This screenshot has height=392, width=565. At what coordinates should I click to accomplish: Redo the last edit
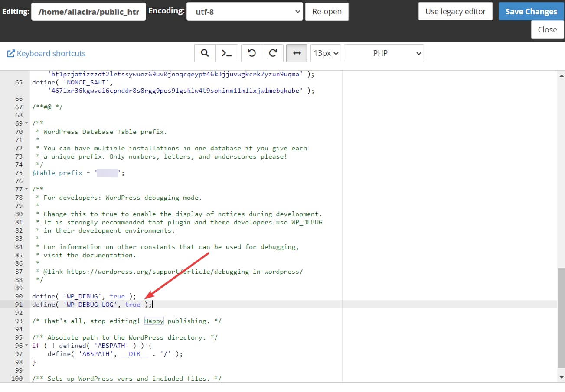coord(273,53)
